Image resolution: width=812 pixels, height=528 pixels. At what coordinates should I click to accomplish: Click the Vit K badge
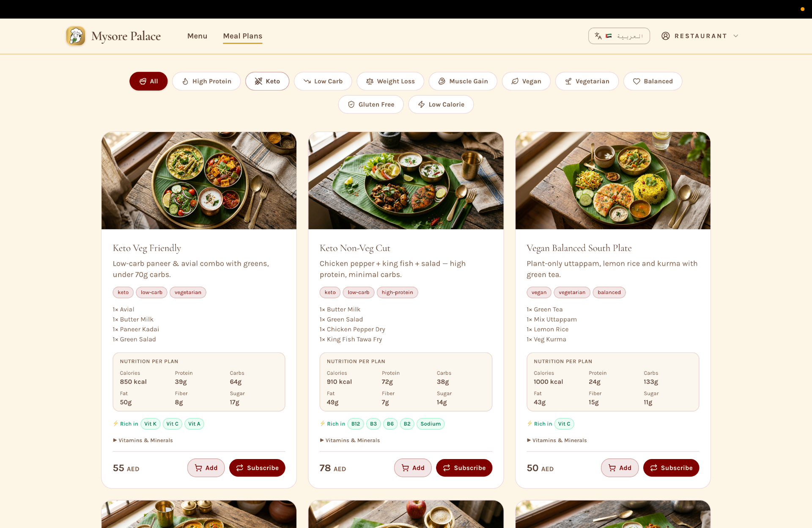150,424
